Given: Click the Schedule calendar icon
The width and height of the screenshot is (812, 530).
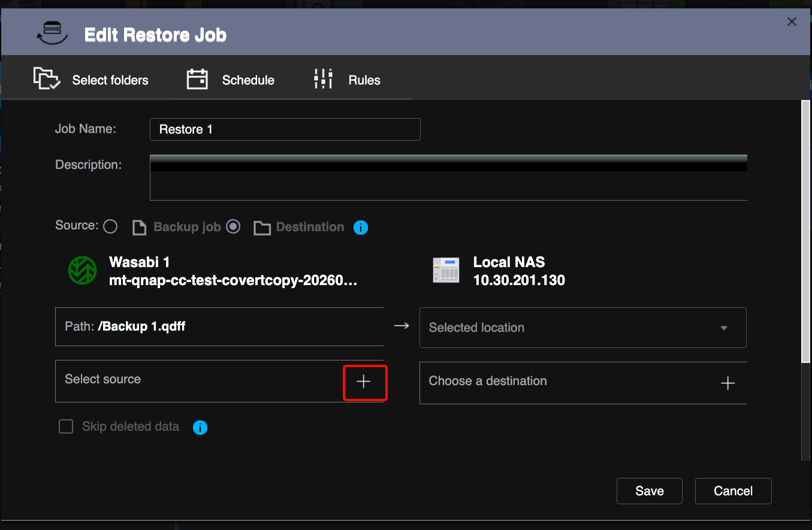Looking at the screenshot, I should tap(197, 79).
